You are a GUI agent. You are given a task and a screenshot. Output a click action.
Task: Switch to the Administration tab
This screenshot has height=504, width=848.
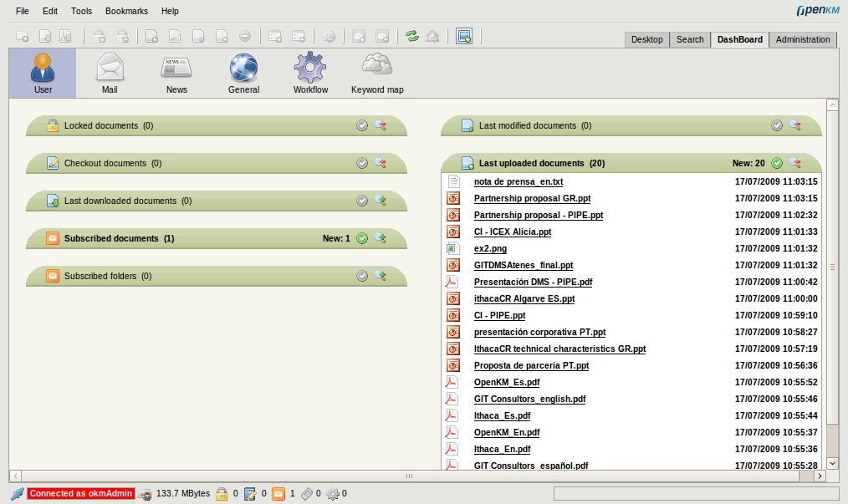[803, 39]
